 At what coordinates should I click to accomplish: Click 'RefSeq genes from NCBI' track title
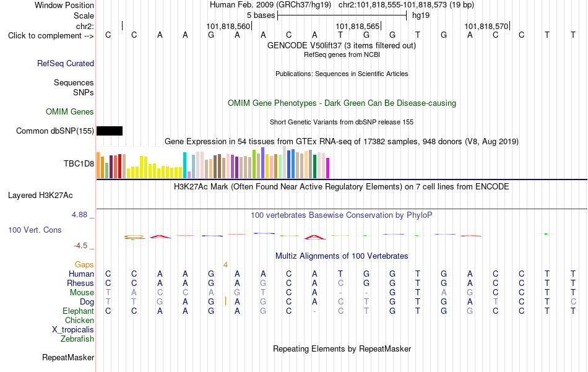coord(342,54)
